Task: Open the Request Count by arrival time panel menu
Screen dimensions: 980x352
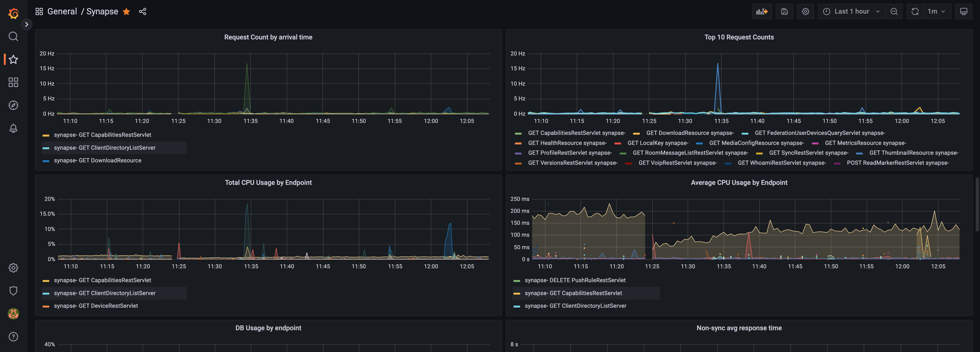Action: (x=268, y=37)
